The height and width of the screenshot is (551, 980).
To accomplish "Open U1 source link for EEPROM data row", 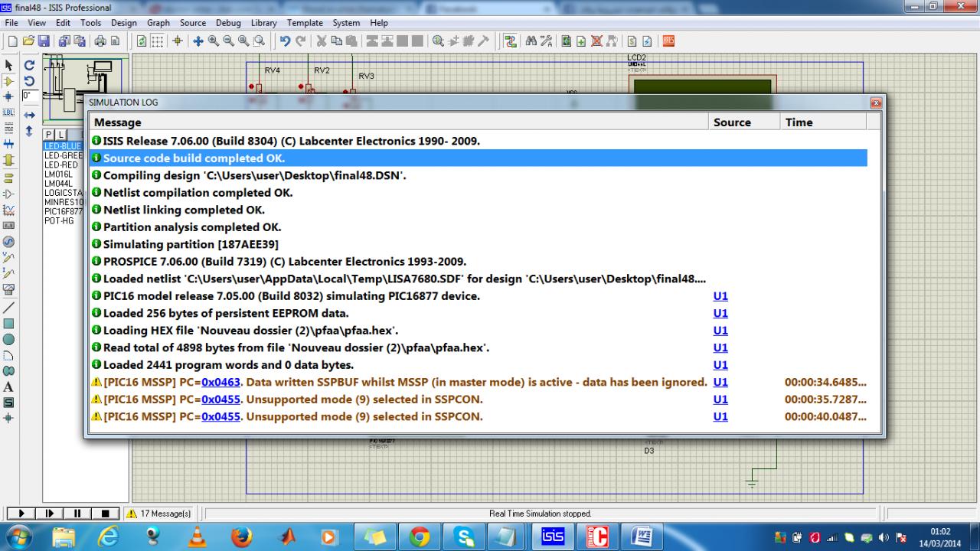I will (x=720, y=313).
